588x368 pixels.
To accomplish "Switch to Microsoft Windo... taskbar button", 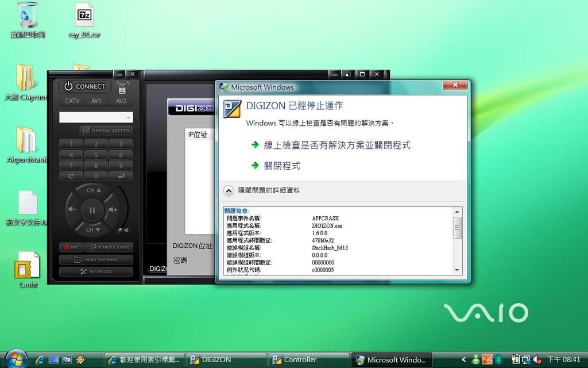I will pyautogui.click(x=392, y=360).
